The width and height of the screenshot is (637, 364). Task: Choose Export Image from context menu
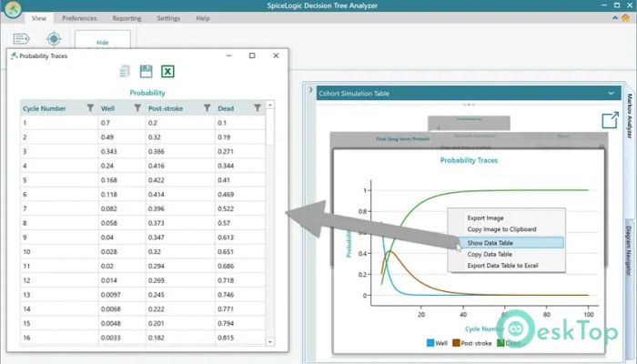[x=485, y=217]
